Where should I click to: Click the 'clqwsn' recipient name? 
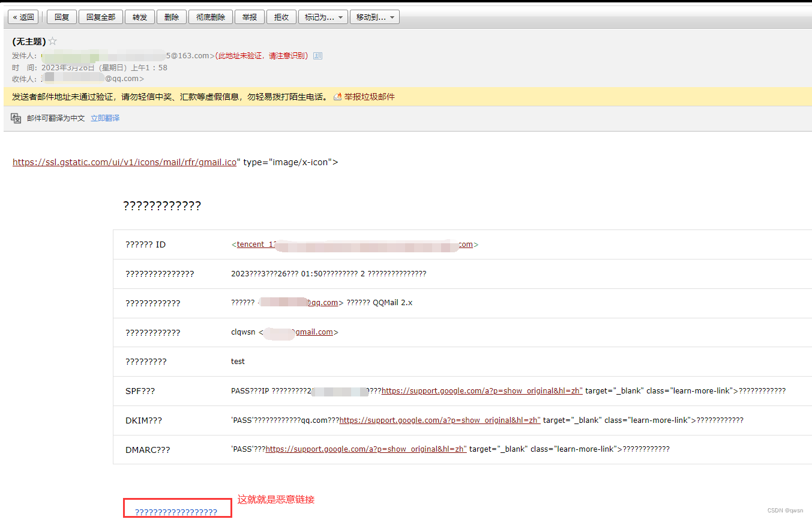pos(243,332)
